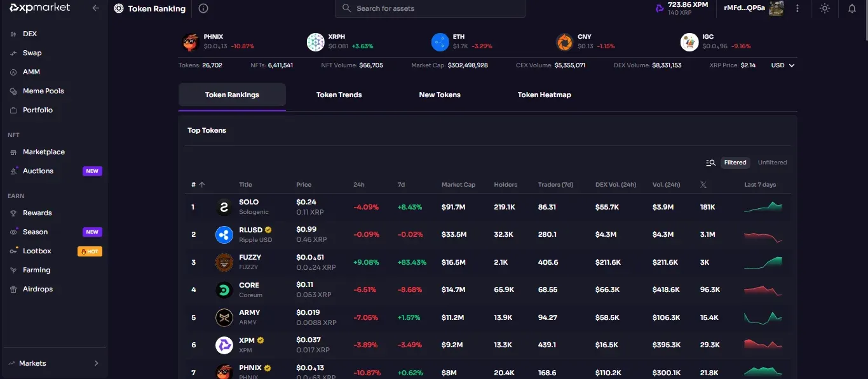Switch to the Token Trends tab
The image size is (868, 379).
[339, 95]
